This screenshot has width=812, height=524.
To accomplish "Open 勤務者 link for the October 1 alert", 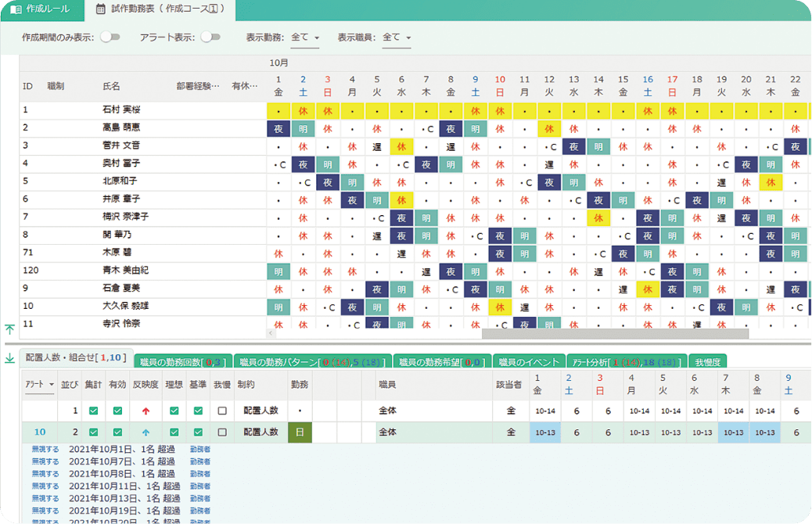I will pyautogui.click(x=200, y=450).
